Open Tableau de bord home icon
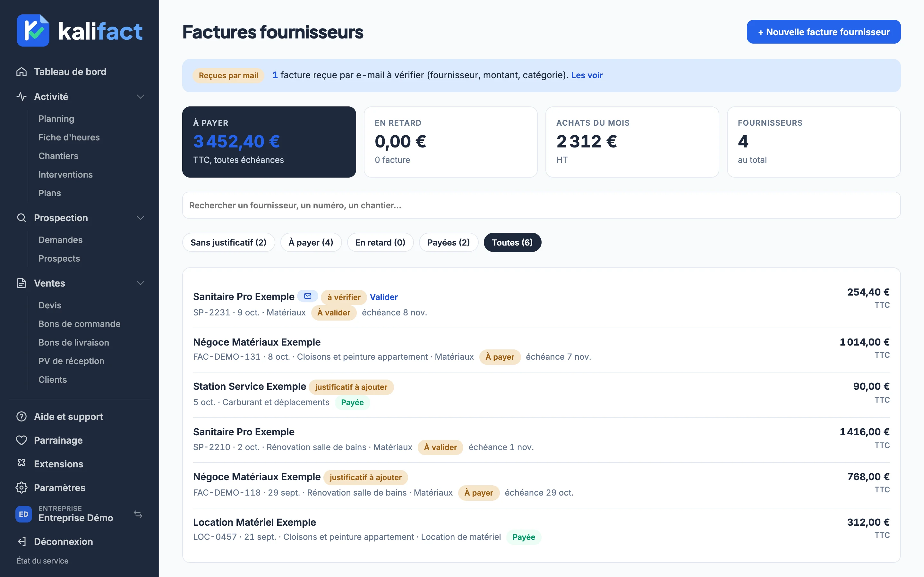 tap(21, 72)
